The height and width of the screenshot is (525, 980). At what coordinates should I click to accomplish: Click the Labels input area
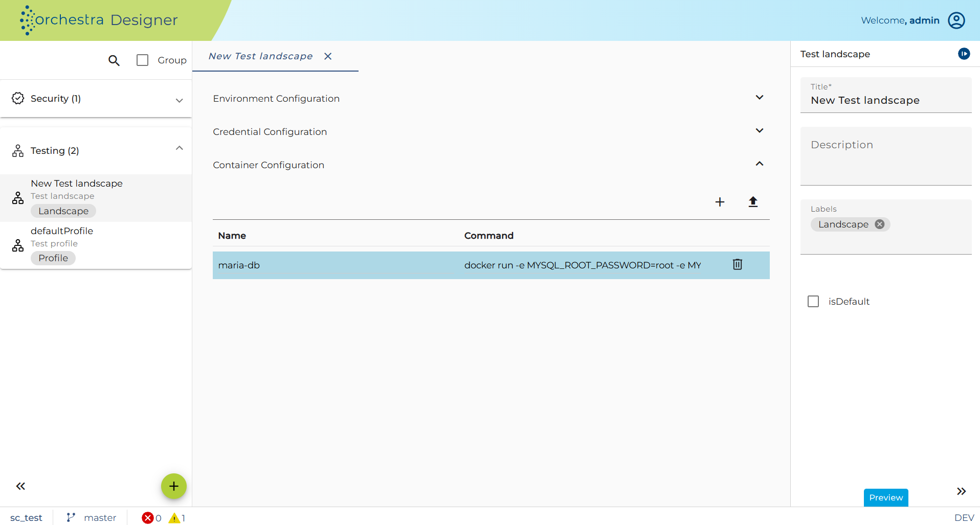click(x=886, y=226)
